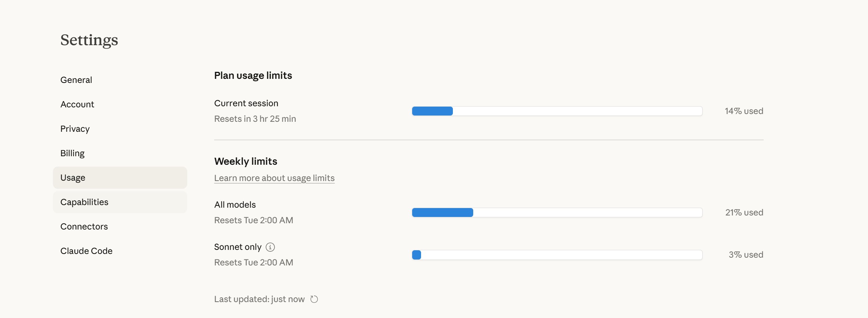This screenshot has width=868, height=318.
Task: Open the General settings section
Action: coord(76,80)
